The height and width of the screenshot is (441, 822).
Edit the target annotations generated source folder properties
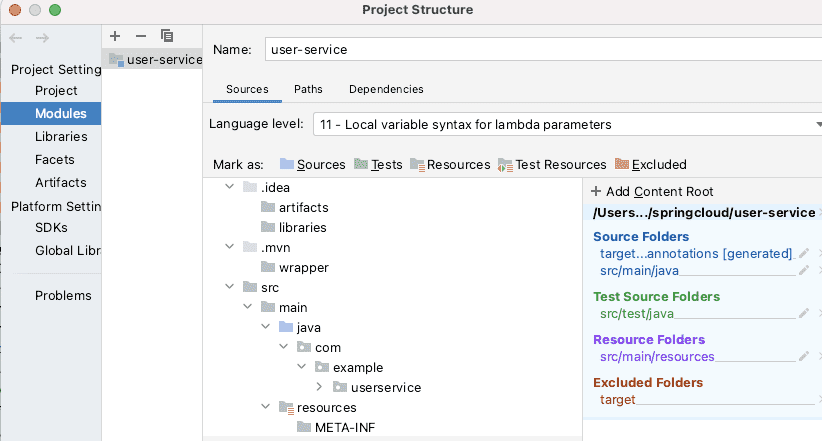pos(803,254)
